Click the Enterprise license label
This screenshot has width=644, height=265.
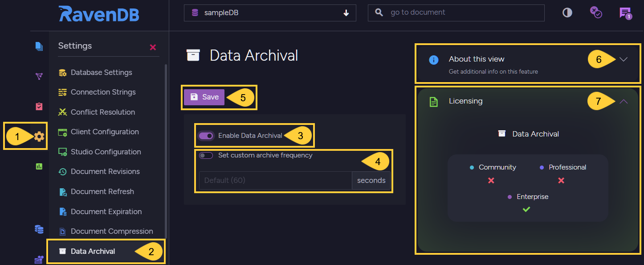click(x=533, y=197)
